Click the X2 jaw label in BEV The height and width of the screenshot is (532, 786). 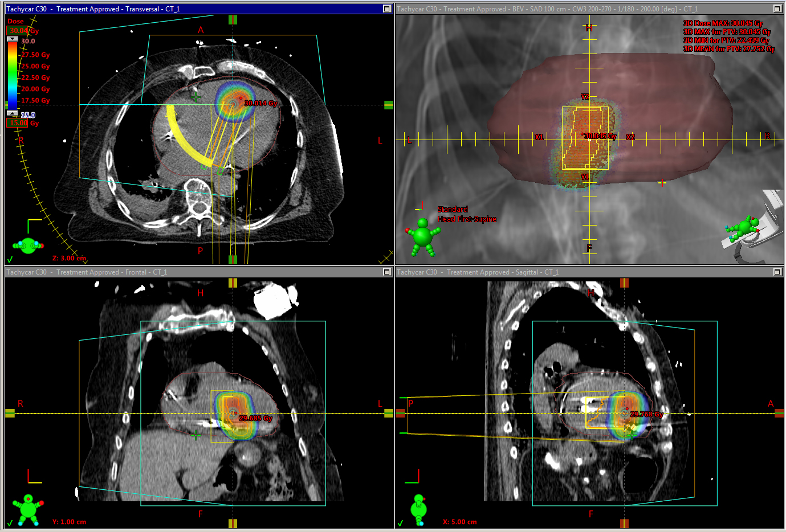click(x=630, y=137)
